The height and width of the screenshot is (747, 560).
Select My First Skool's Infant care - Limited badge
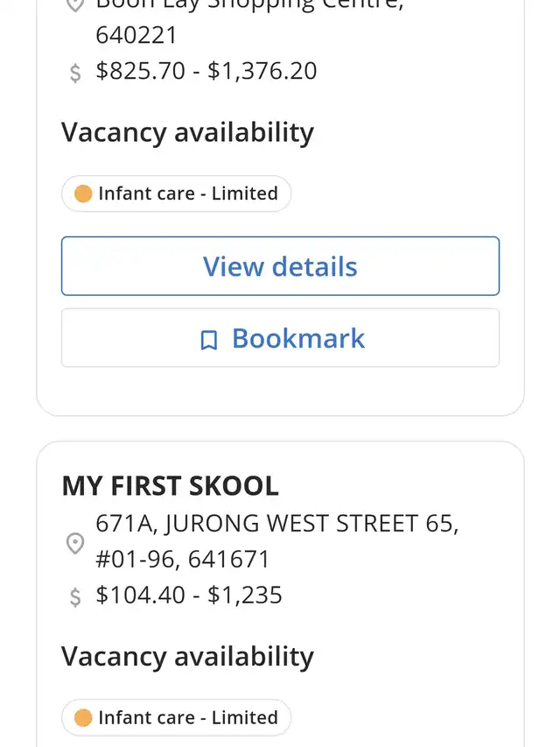click(x=176, y=718)
